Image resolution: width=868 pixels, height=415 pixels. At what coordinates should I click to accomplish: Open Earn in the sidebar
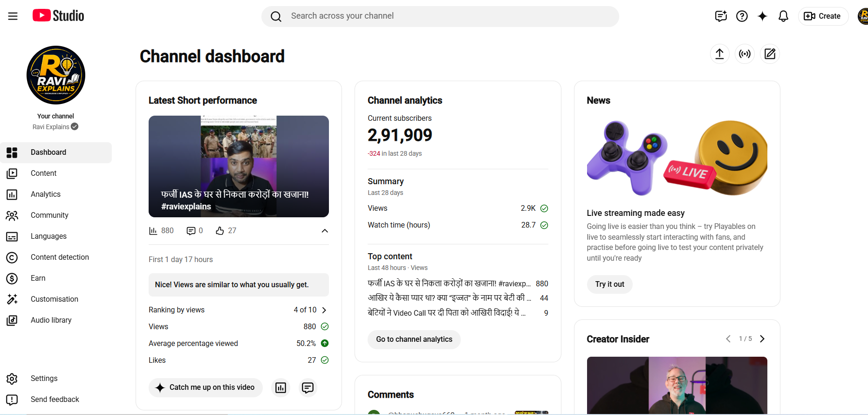click(x=56, y=278)
